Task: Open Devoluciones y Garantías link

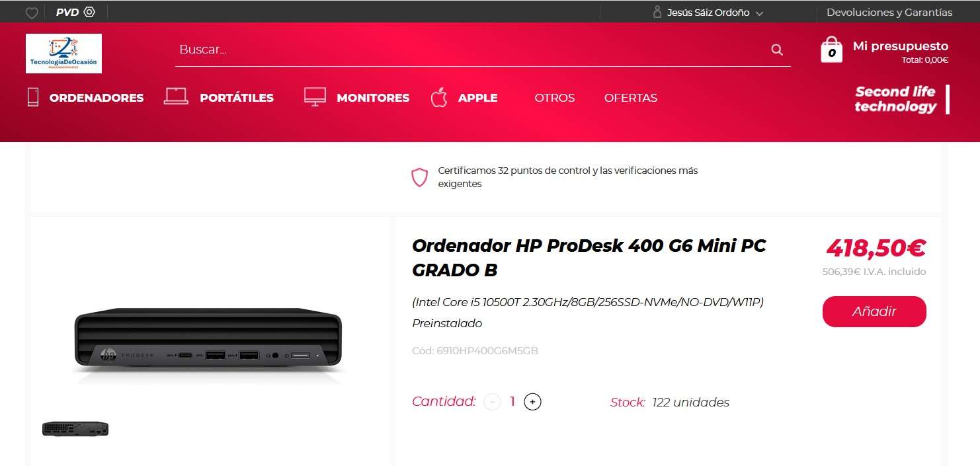Action: [x=889, y=12]
